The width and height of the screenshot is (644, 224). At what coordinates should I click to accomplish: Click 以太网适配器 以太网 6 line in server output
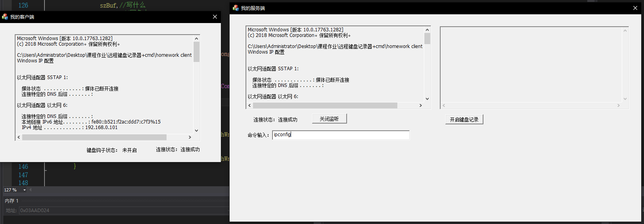tap(273, 97)
